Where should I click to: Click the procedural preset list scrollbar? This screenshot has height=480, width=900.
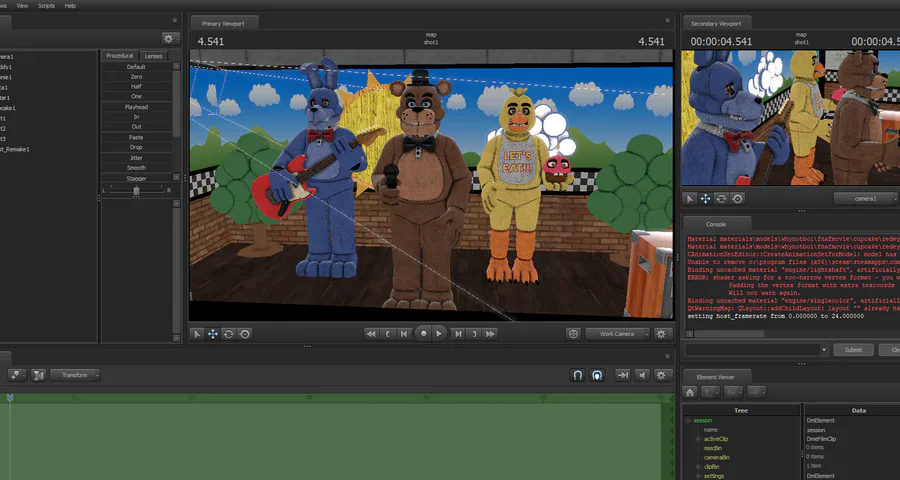click(x=177, y=103)
